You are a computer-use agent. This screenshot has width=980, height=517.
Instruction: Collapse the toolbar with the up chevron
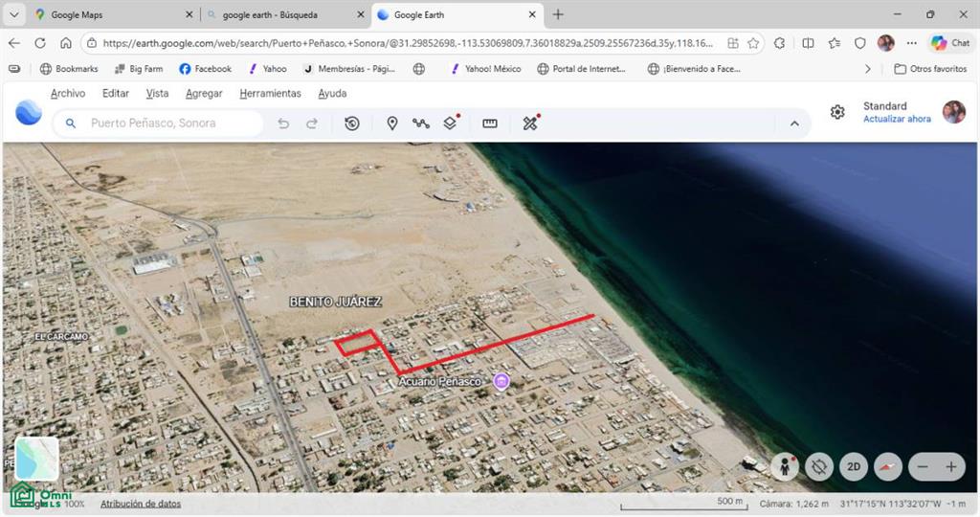click(794, 124)
